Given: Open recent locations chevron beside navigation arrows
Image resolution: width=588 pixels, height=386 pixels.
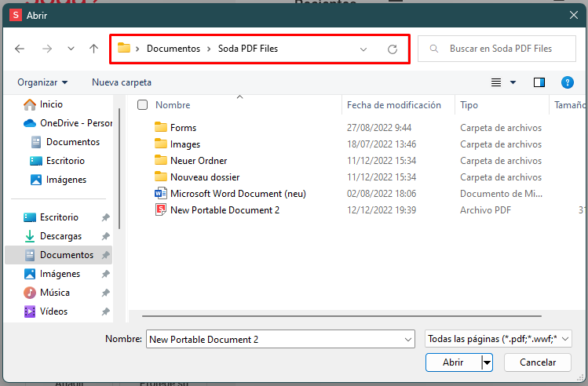Looking at the screenshot, I should [71, 49].
